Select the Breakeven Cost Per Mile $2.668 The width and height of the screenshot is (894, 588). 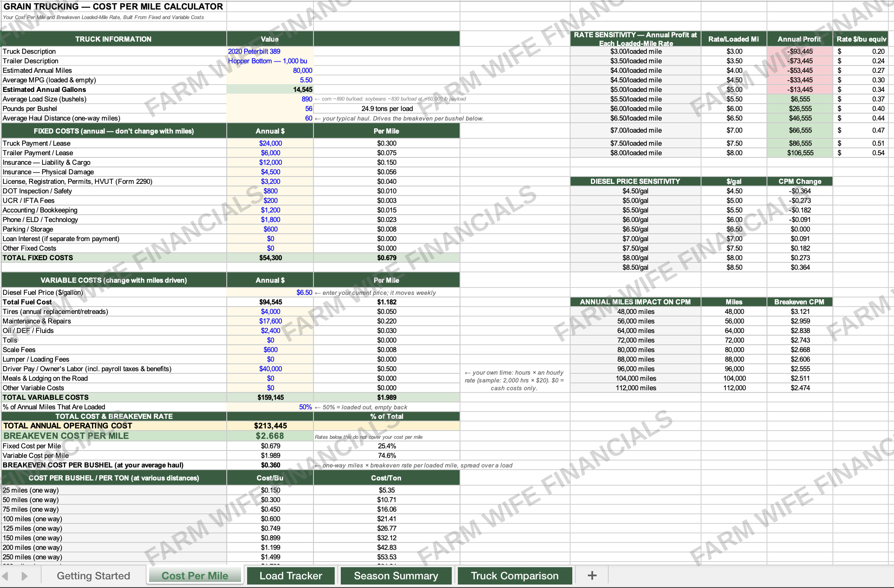(270, 436)
